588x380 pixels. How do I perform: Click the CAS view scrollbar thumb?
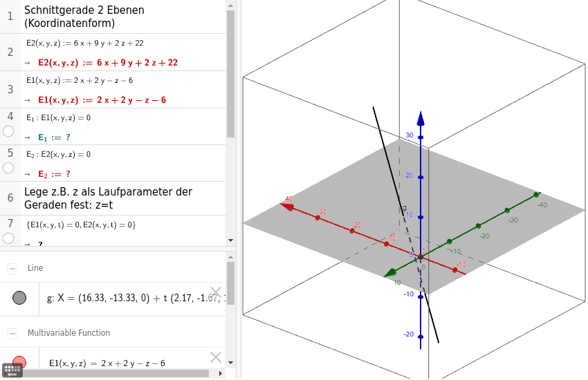tap(230, 74)
